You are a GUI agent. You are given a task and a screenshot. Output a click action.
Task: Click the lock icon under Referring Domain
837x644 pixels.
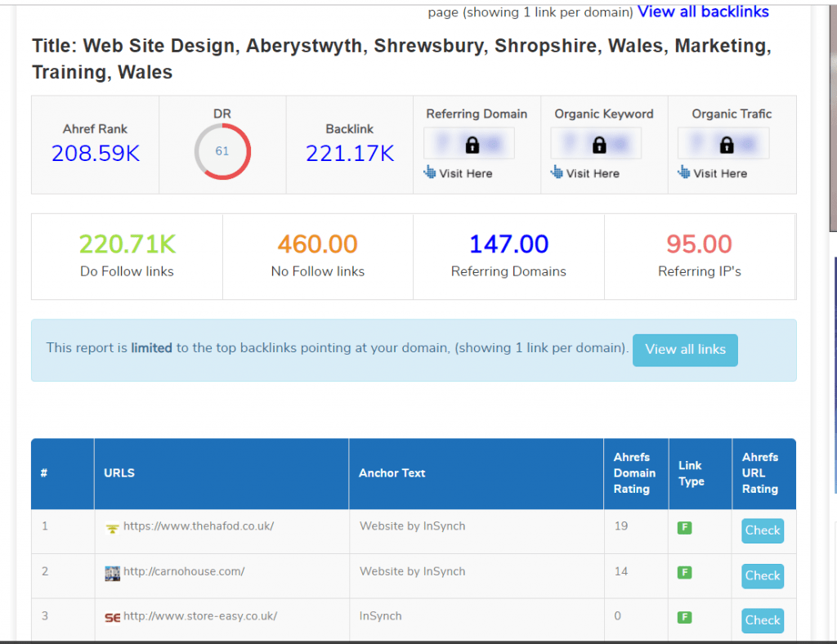472,145
